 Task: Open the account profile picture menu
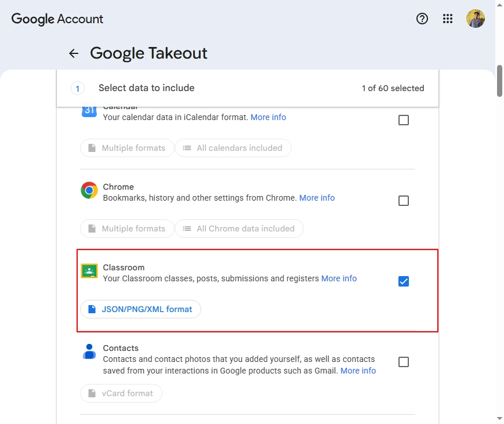475,19
